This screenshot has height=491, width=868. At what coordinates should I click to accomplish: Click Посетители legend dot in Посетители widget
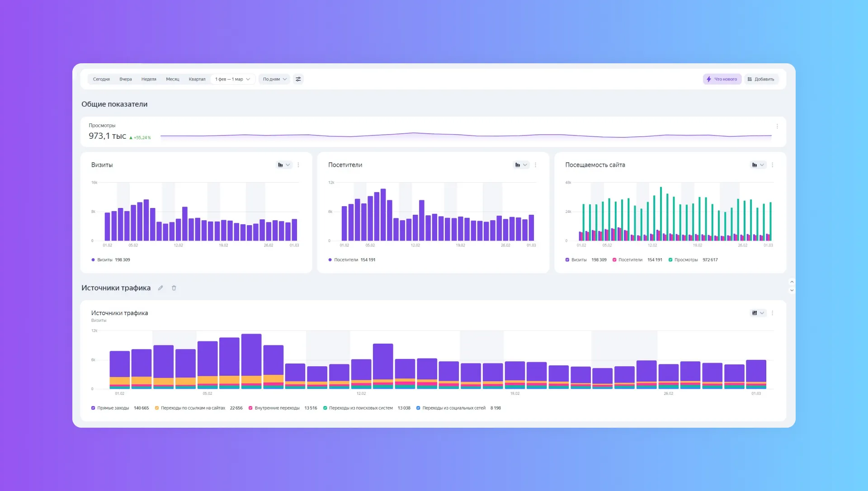(x=330, y=260)
